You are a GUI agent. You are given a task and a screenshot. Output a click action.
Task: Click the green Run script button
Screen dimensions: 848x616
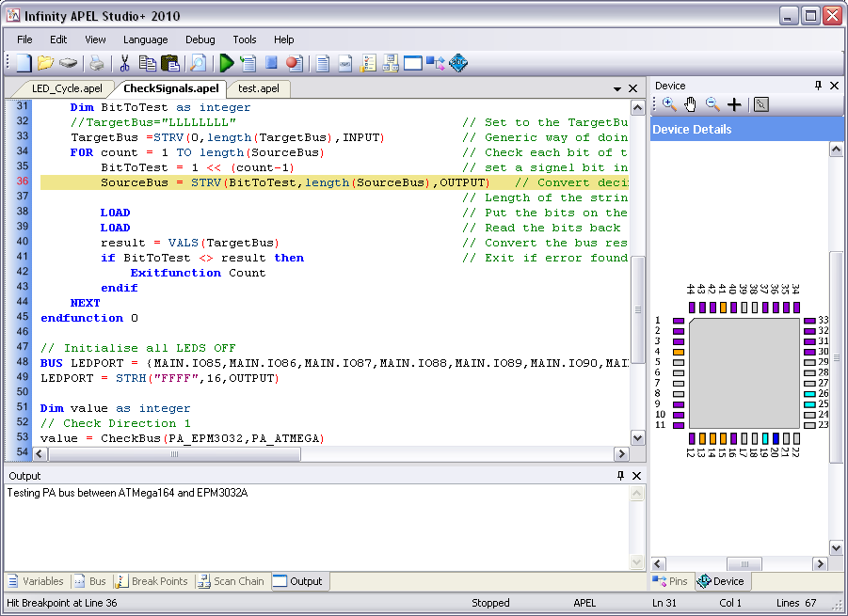(x=226, y=63)
